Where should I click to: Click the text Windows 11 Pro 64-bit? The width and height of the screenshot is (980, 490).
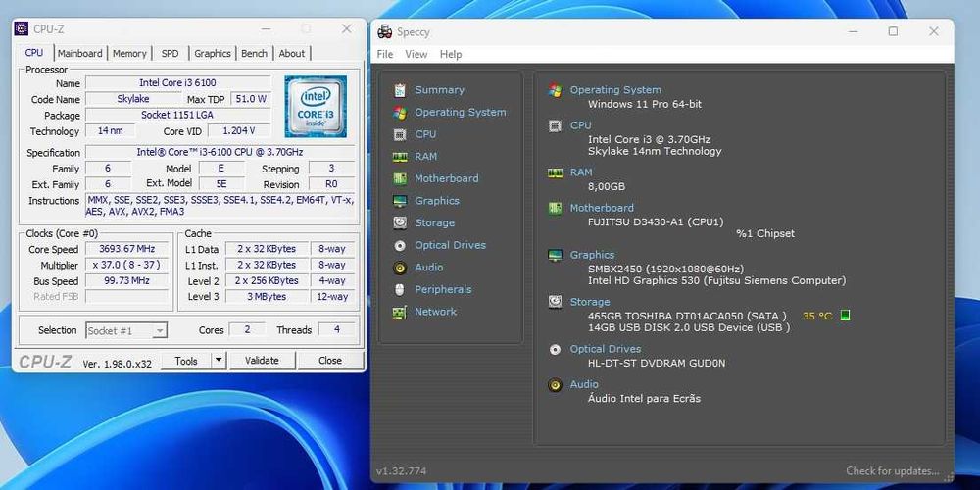click(645, 105)
